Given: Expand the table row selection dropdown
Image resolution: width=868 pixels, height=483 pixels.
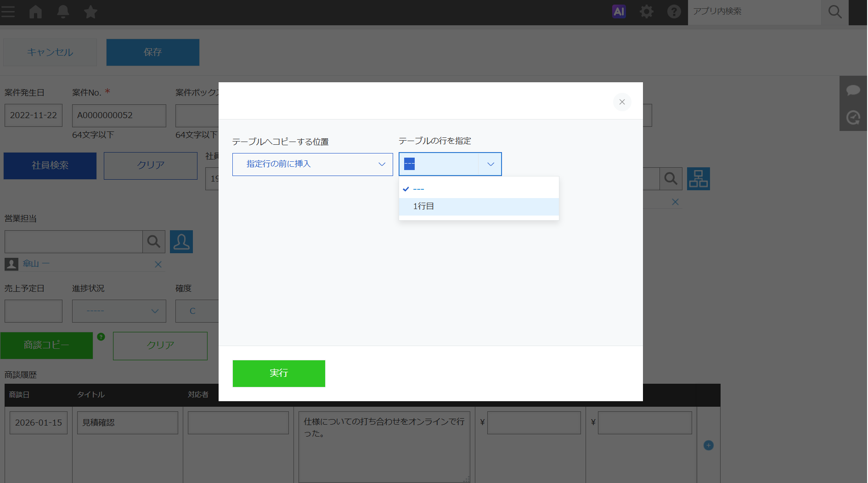Looking at the screenshot, I should click(450, 164).
